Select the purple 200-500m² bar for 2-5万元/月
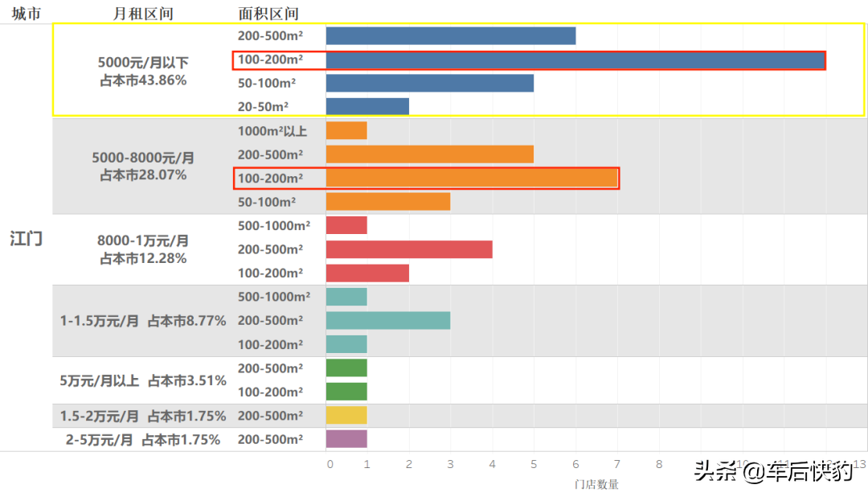Viewport: 868px width, 497px height. (346, 439)
